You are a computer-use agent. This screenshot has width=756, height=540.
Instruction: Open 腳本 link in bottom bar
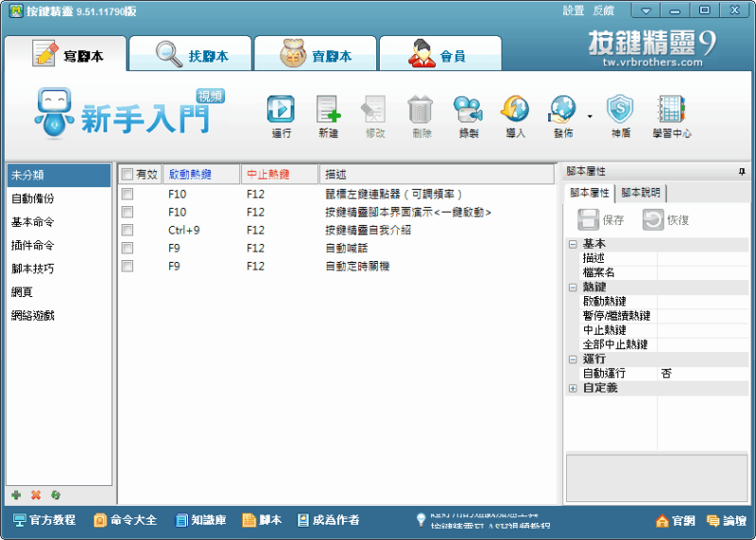pos(262,520)
